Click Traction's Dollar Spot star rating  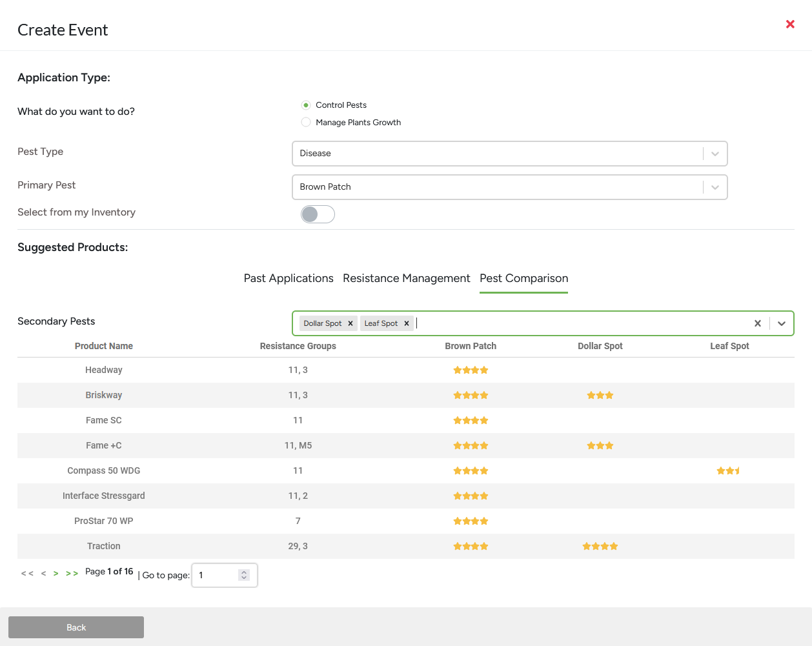tap(600, 546)
